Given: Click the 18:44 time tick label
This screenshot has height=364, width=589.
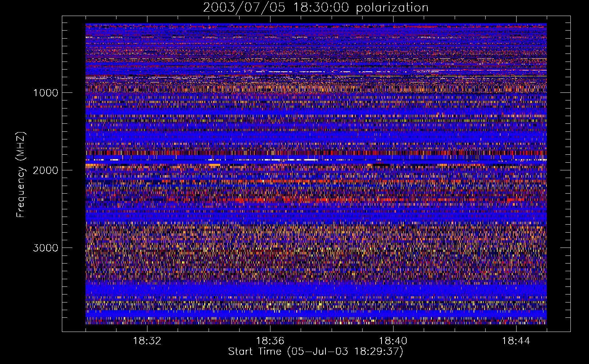Looking at the screenshot, I should point(516,341).
